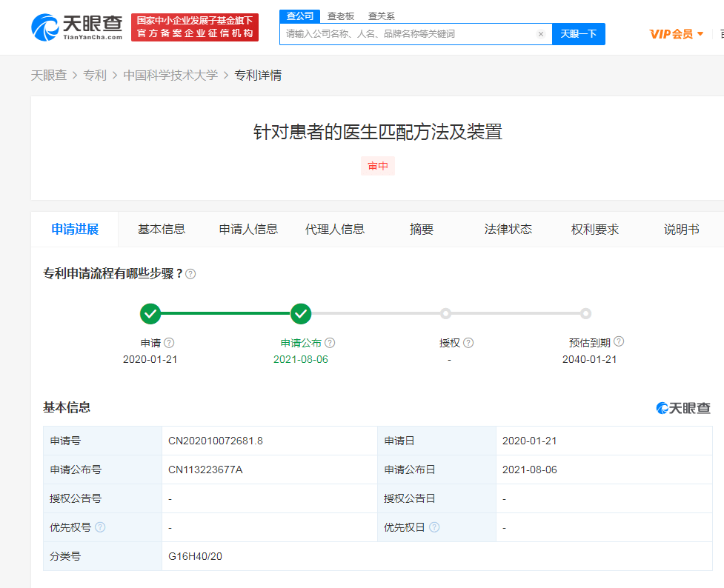Viewport: 724px width, 588px height.
Task: Click the 预估到期 gray step marker
Action: coord(585,314)
